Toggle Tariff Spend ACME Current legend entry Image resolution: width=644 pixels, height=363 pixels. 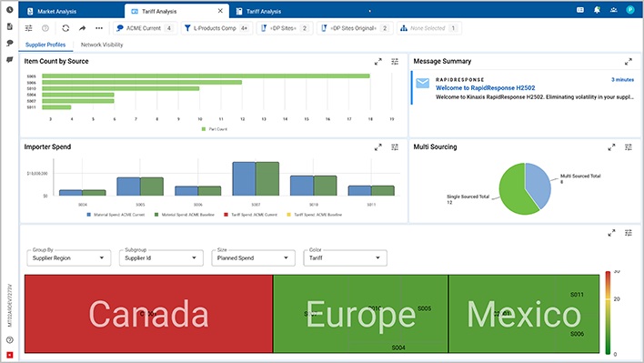click(250, 215)
